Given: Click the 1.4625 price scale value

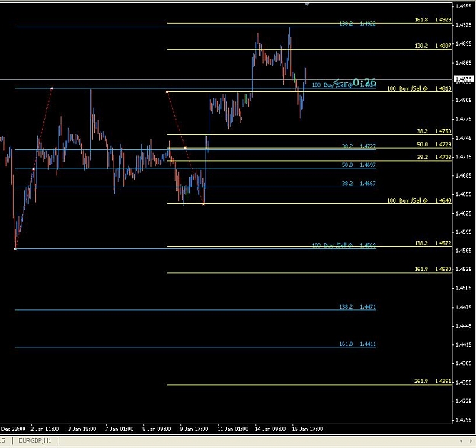Looking at the screenshot, I should [x=464, y=213].
